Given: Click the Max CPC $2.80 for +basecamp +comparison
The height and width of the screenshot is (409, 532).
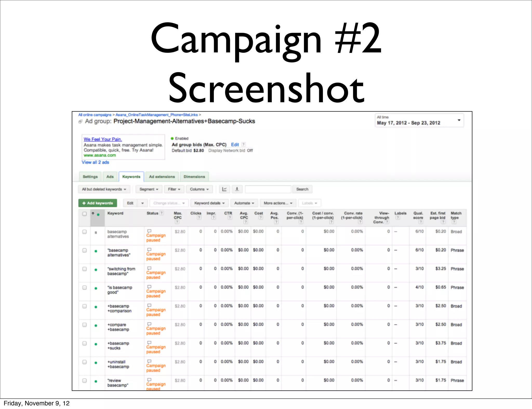Looking at the screenshot, I should (x=180, y=306).
